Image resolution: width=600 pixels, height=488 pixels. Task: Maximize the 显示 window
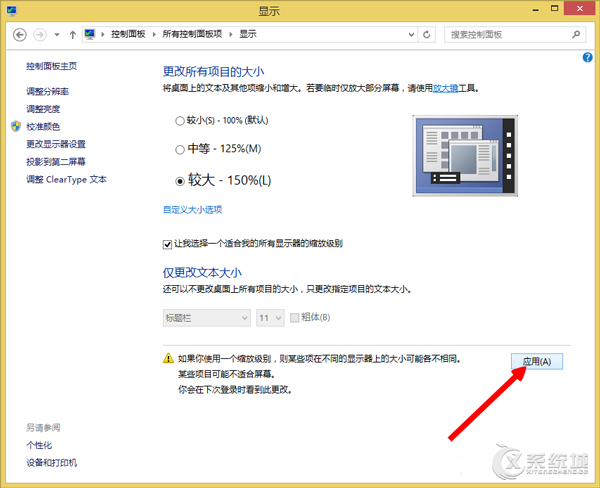click(554, 8)
